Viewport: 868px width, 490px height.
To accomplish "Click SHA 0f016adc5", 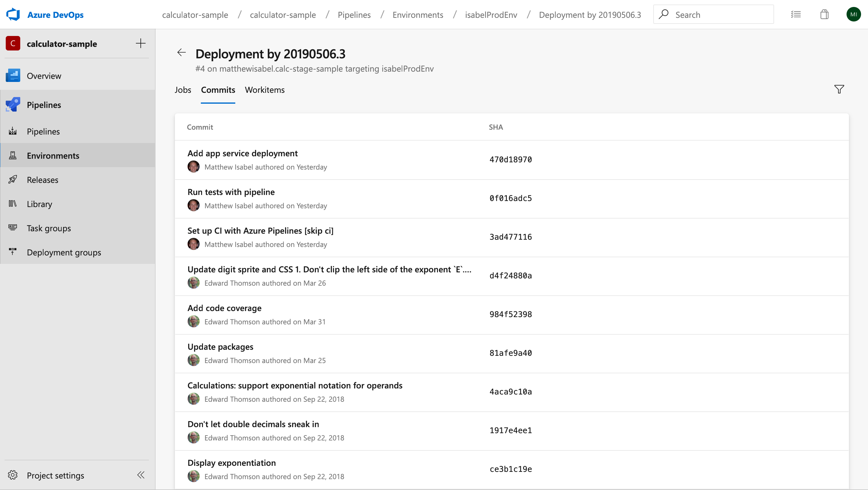I will point(510,198).
